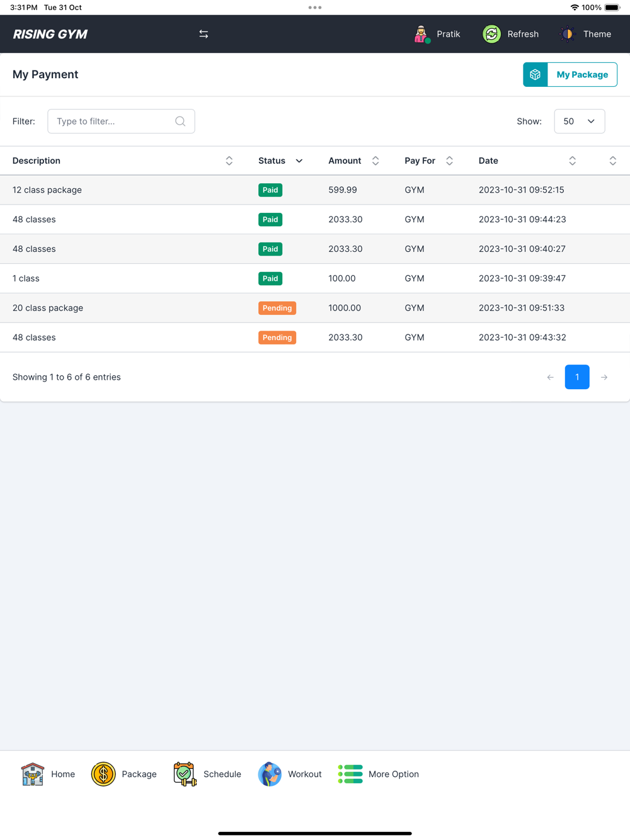Click date 2023-10-31 09:39:47
Screen dimensions: 630x840
(522, 278)
